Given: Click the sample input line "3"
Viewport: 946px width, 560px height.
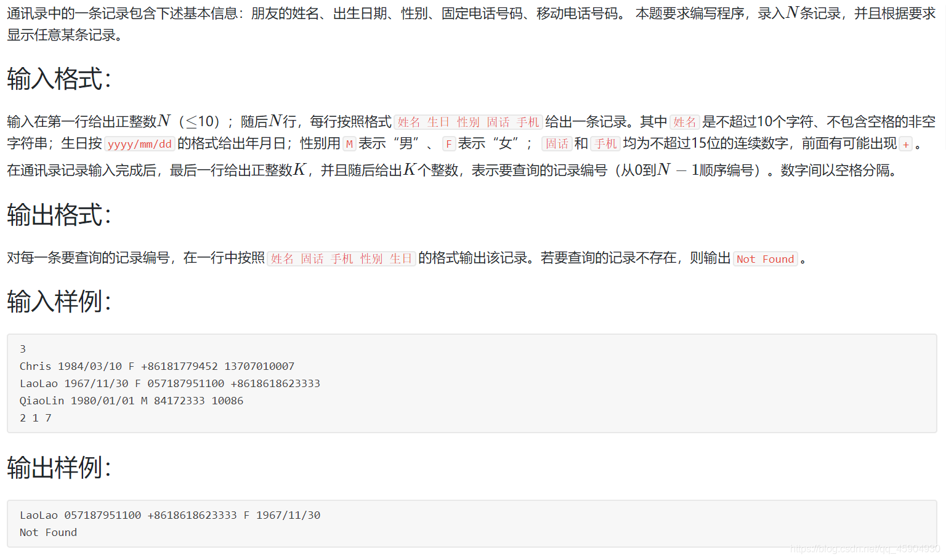Looking at the screenshot, I should 23,349.
